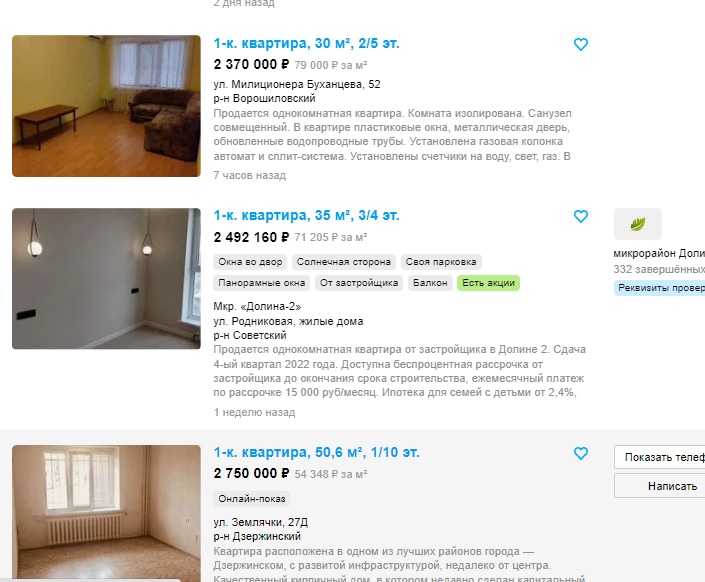The width and height of the screenshot is (705, 582).
Task: Select the Своя парковка tag
Action: point(441,262)
